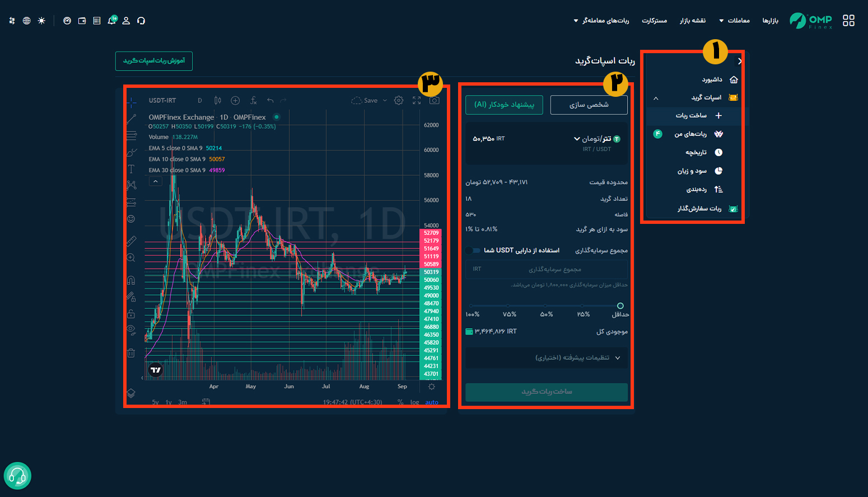Open ربات‌های من in the sidebar
Screen dimensions: 868x497
coord(698,134)
